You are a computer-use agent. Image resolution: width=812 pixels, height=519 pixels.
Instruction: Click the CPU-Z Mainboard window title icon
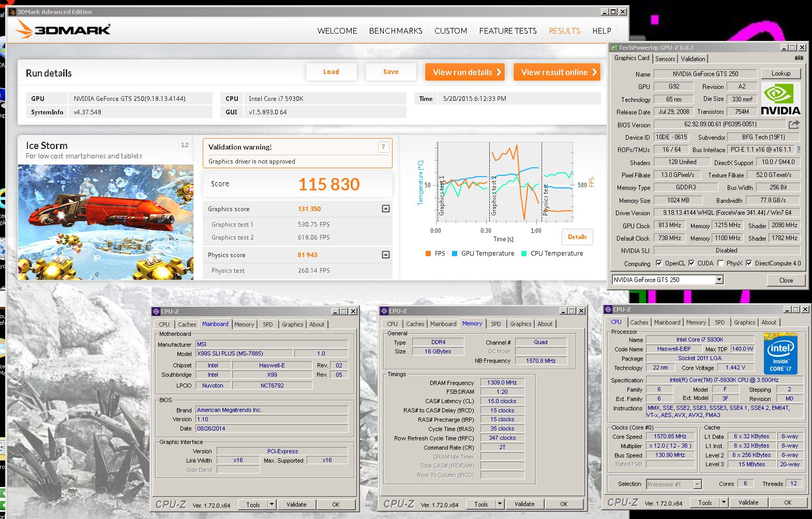[x=156, y=312]
